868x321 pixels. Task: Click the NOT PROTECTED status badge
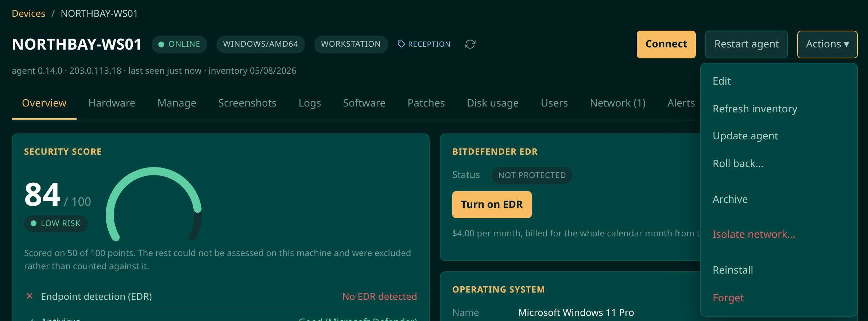coord(532,175)
